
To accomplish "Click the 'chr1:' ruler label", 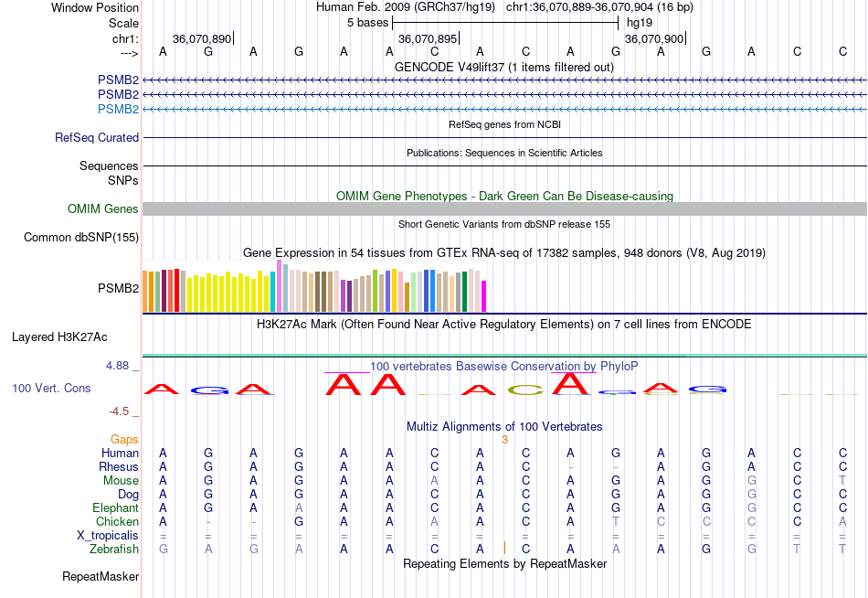I will (125, 38).
